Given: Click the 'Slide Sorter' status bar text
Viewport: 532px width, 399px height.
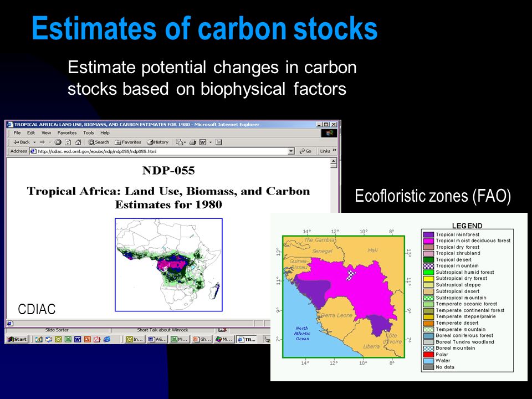Looking at the screenshot, I should [57, 330].
